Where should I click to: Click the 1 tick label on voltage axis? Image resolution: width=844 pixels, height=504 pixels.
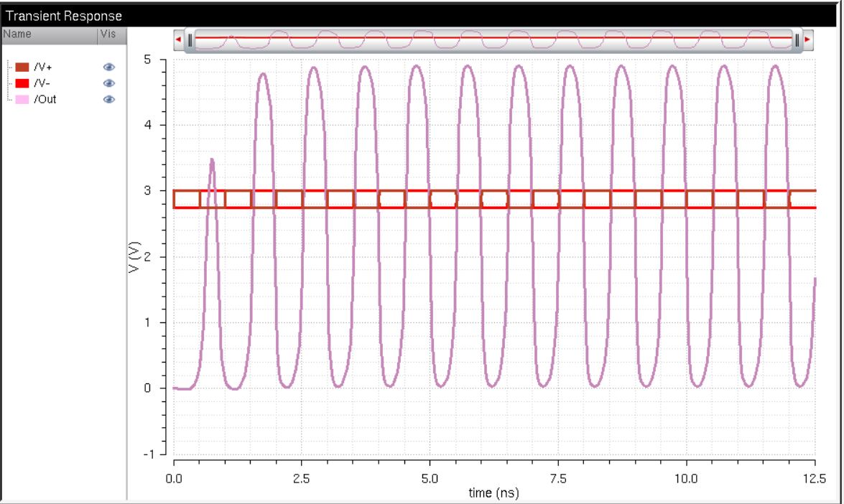pos(147,323)
